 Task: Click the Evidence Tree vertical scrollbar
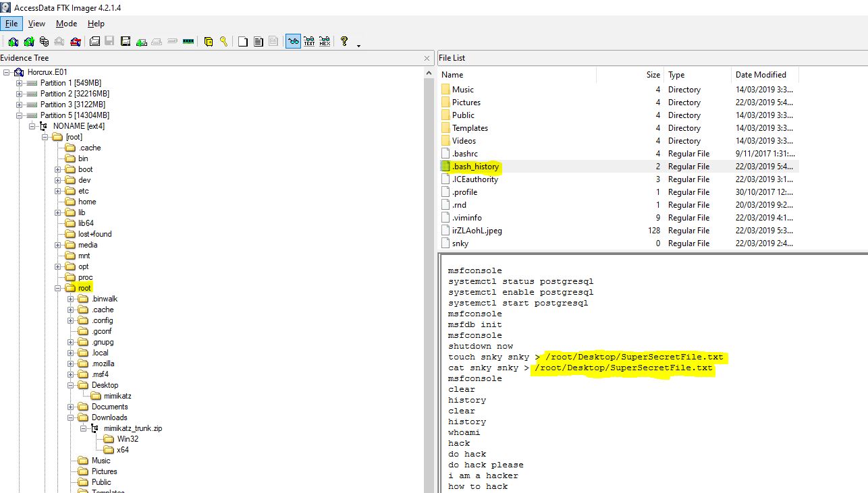(x=428, y=279)
